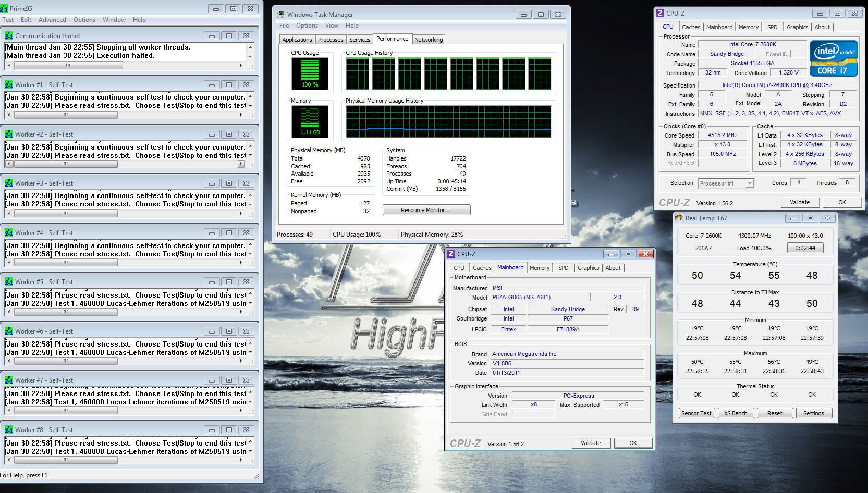This screenshot has width=868, height=493.
Task: Maximize the Worker #1 child window
Action: tap(229, 84)
